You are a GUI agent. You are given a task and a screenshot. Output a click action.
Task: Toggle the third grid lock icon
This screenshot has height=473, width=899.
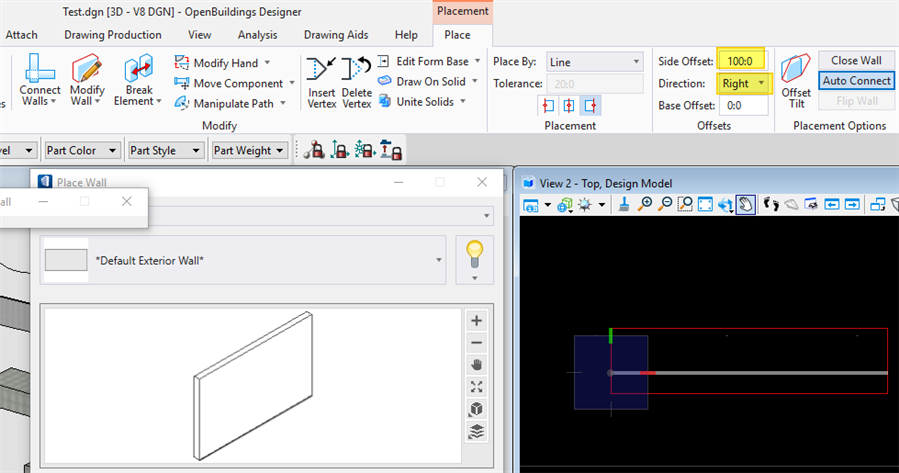point(365,150)
